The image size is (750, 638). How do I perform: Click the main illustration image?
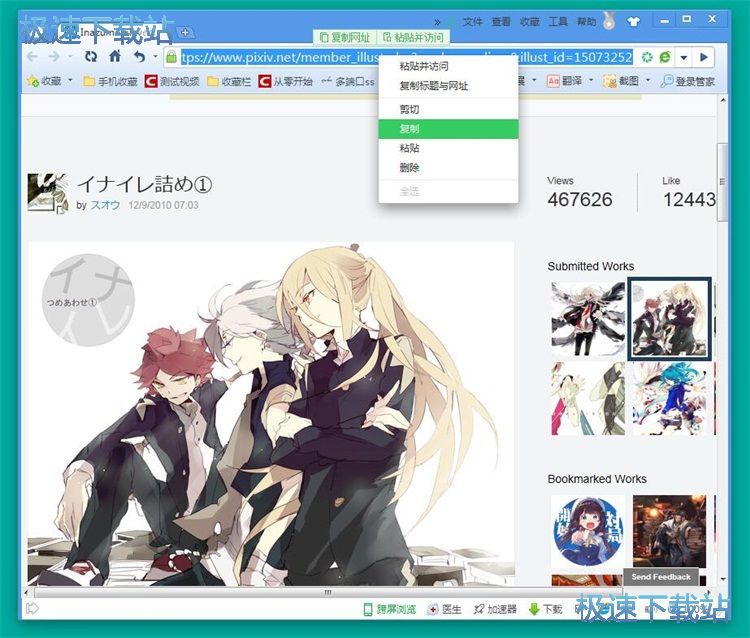271,414
